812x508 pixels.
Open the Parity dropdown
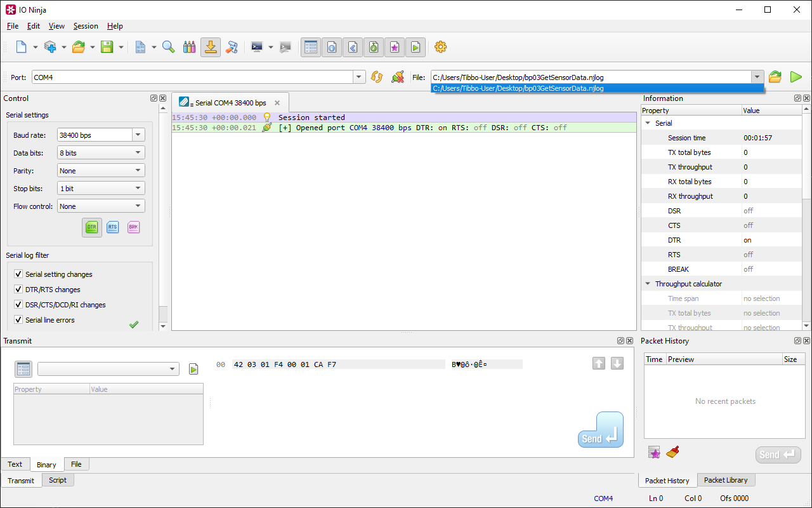pos(101,171)
